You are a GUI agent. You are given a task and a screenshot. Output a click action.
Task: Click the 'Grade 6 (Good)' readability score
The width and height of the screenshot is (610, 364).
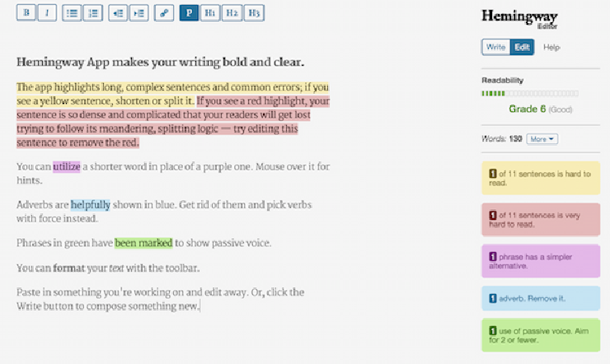(541, 110)
